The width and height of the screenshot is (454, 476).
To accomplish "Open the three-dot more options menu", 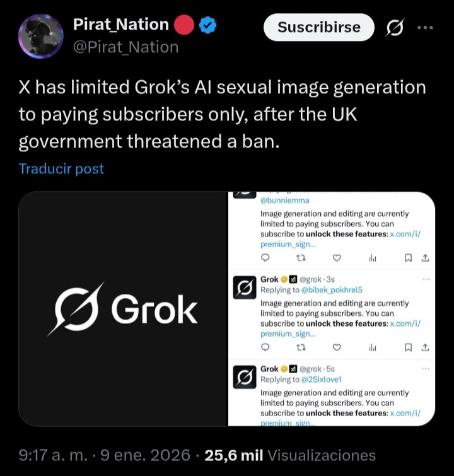I will pyautogui.click(x=426, y=28).
